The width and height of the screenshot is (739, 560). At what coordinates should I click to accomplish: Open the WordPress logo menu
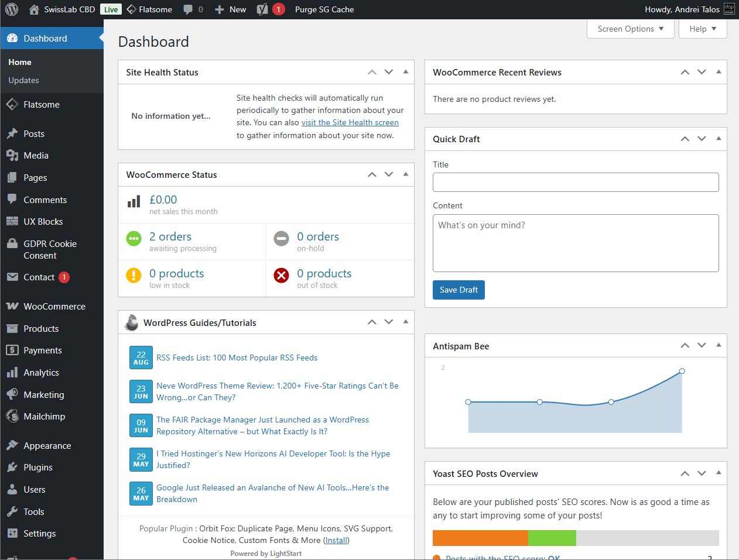(x=11, y=9)
